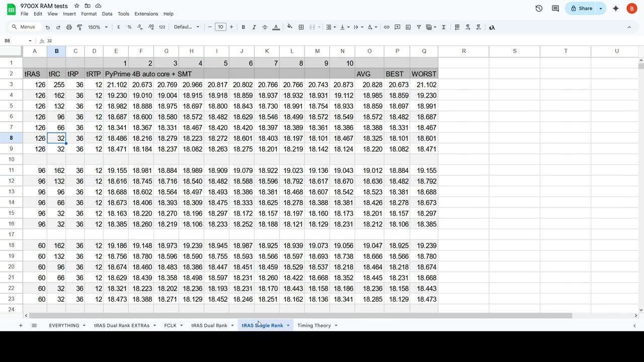
Task: Open the File menu
Action: 24,14
